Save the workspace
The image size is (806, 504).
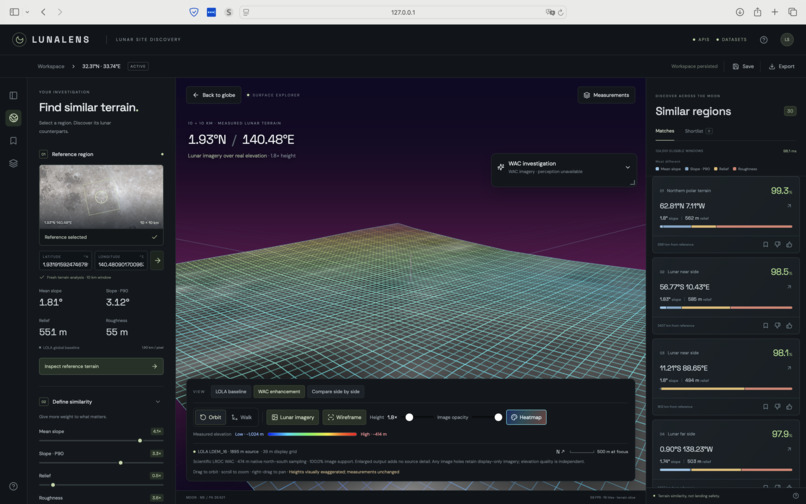[743, 66]
